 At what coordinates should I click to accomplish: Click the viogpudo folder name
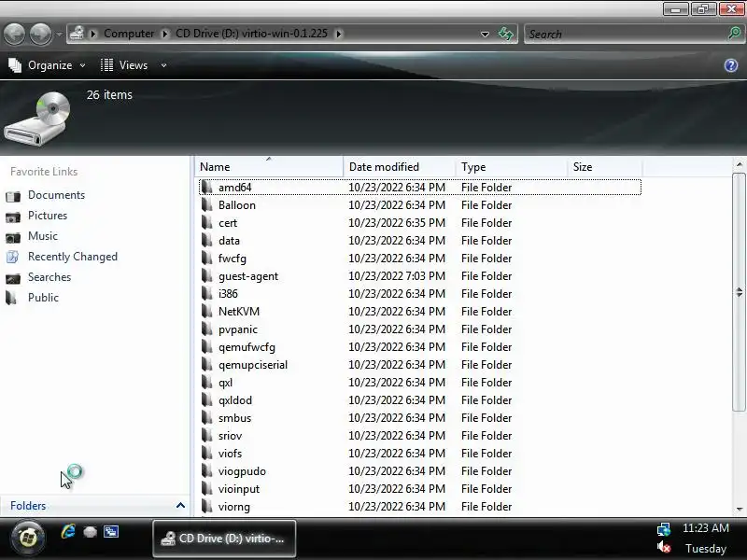[242, 471]
